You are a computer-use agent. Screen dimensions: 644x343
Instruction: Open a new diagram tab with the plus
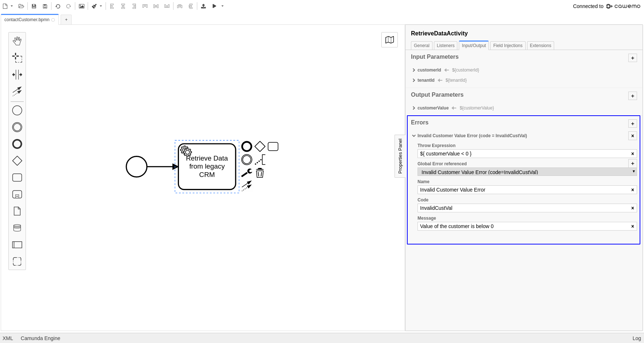click(x=66, y=20)
